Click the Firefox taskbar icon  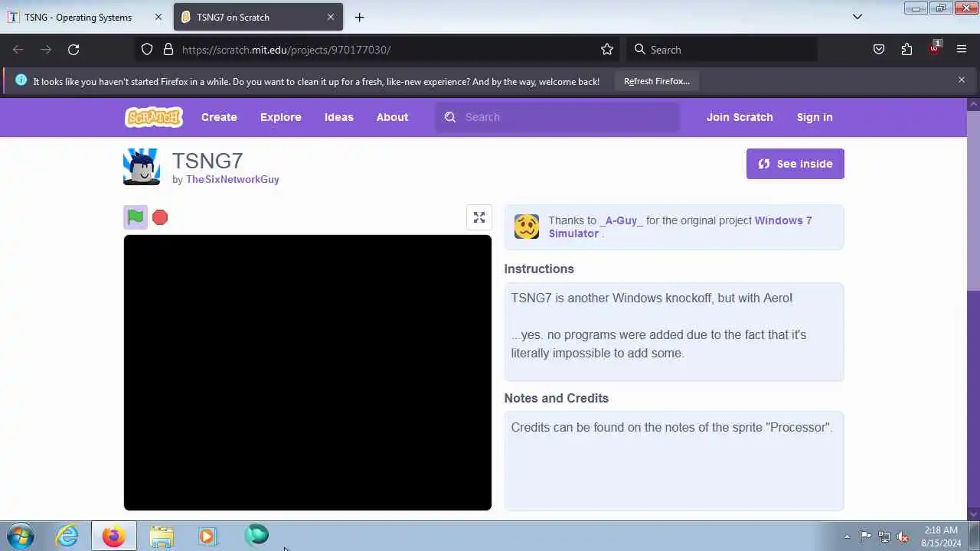coord(114,536)
